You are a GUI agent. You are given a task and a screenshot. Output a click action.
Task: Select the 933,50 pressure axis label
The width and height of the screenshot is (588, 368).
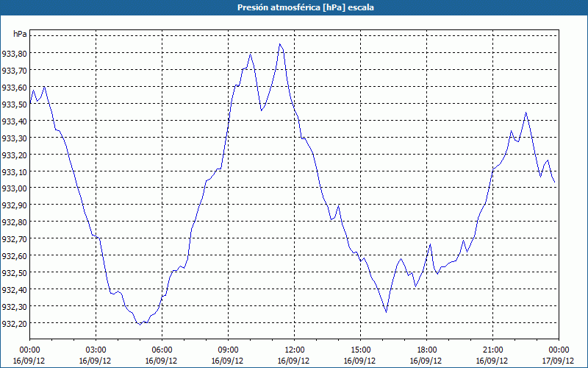pyautogui.click(x=14, y=104)
